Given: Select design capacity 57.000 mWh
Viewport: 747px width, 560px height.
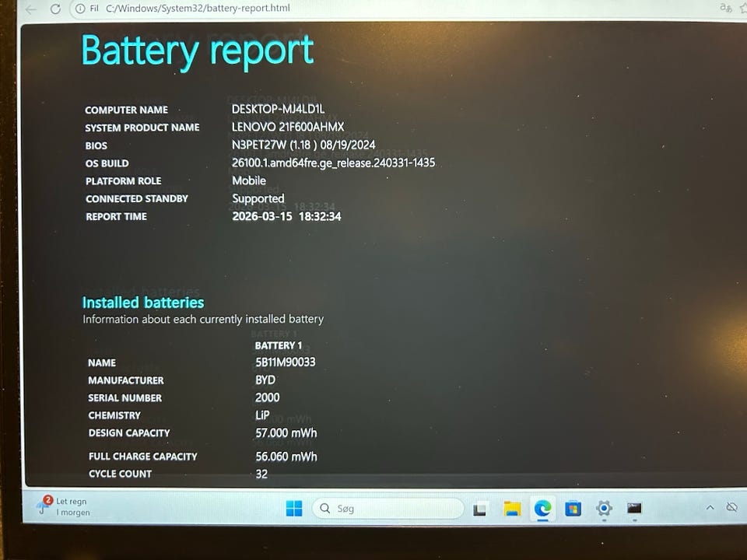Looking at the screenshot, I should pyautogui.click(x=286, y=432).
